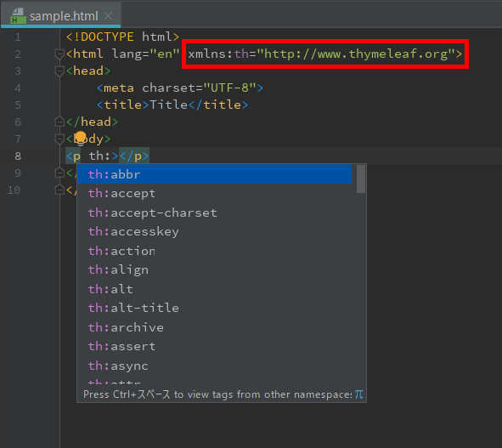Image resolution: width=502 pixels, height=448 pixels.
Task: Choose th:action from autocomplete popup
Action: point(214,251)
